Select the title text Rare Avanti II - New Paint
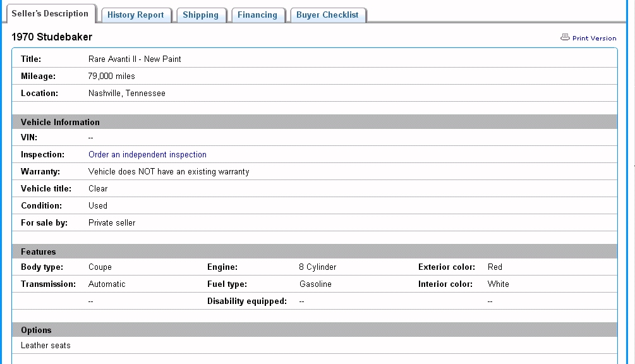The height and width of the screenshot is (364, 635). [x=135, y=59]
